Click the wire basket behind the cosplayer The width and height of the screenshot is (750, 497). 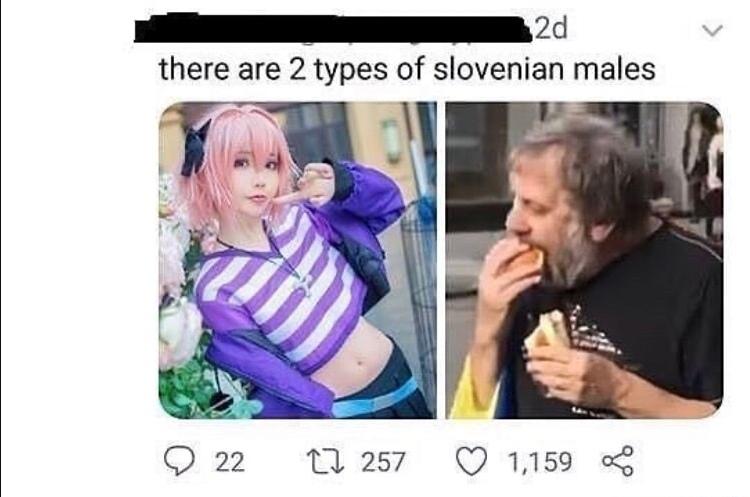419,287
